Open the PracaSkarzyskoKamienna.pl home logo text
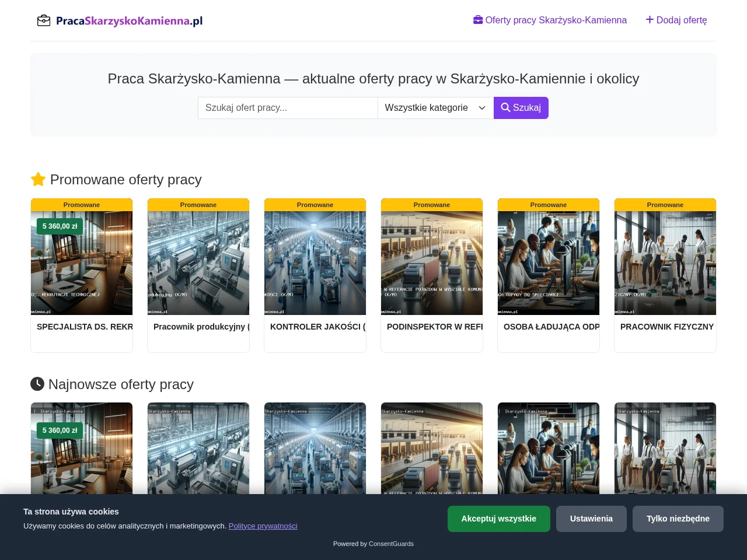747x560 pixels. point(130,21)
